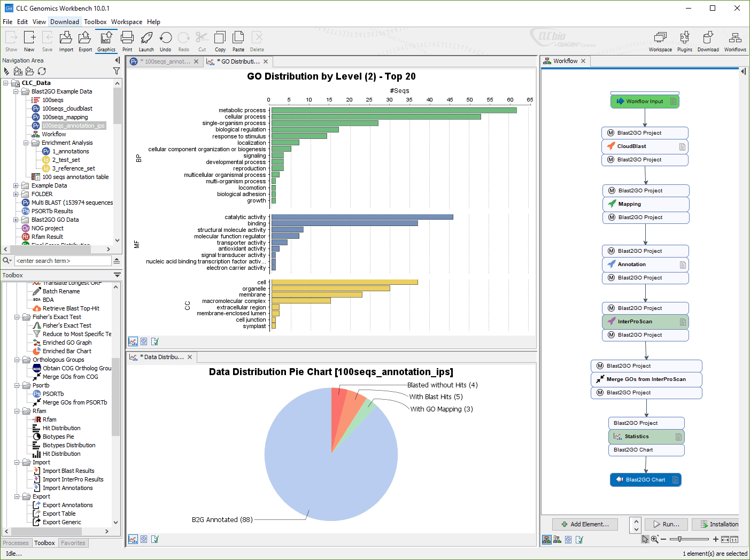The height and width of the screenshot is (560, 750).
Task: Click the zoom in plus beside the slider
Action: coord(716,539)
